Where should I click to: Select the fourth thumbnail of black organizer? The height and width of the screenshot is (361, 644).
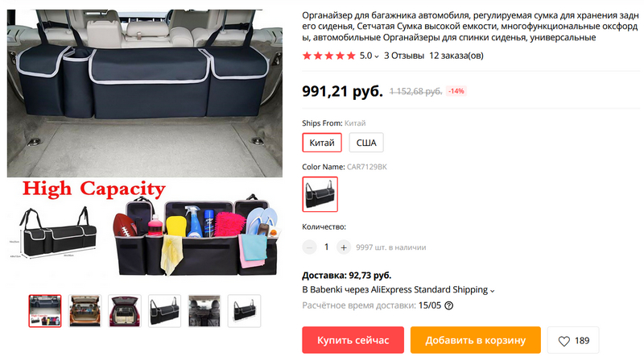pyautogui.click(x=164, y=311)
